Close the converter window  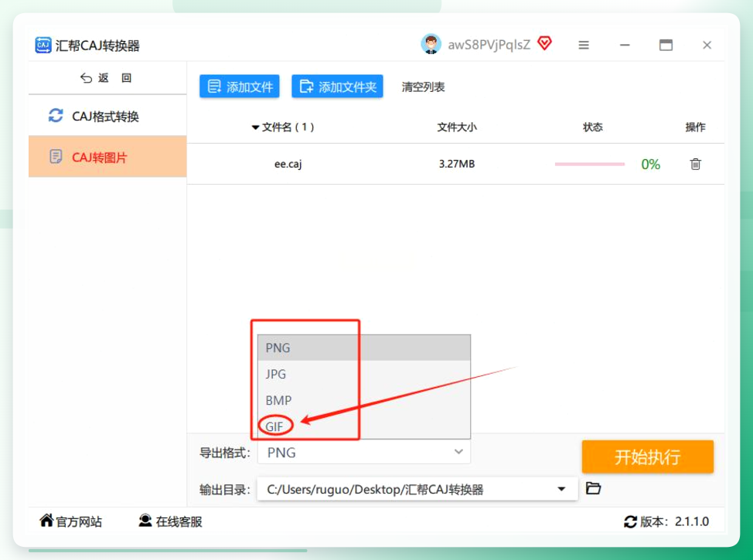point(707,45)
